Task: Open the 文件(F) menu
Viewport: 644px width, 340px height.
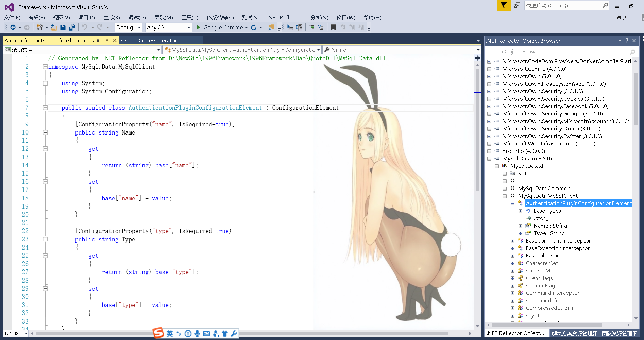Action: [x=12, y=18]
